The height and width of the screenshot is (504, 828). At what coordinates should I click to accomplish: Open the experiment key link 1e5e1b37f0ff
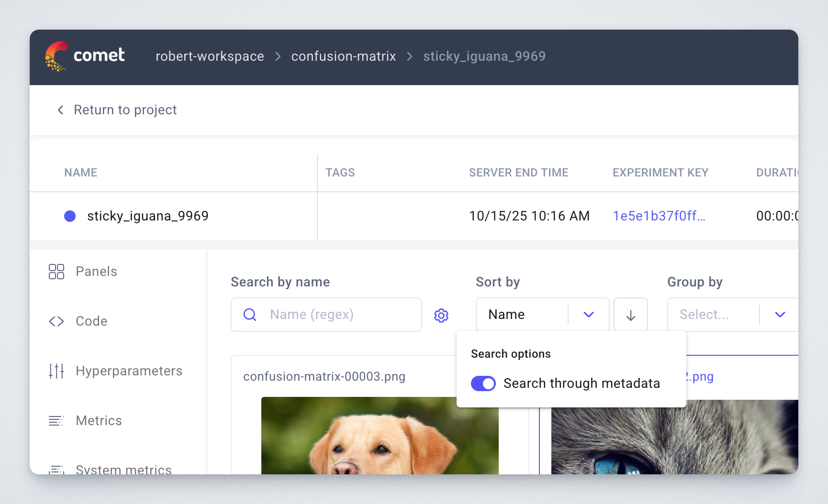coord(659,216)
